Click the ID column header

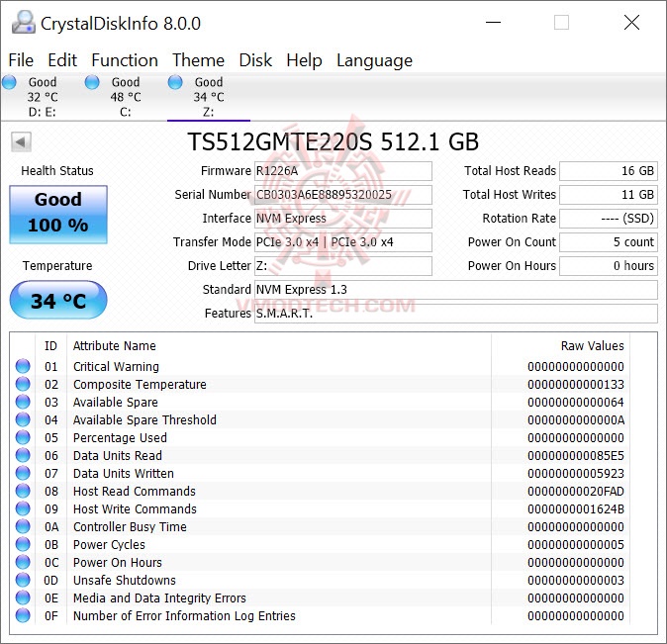50,346
